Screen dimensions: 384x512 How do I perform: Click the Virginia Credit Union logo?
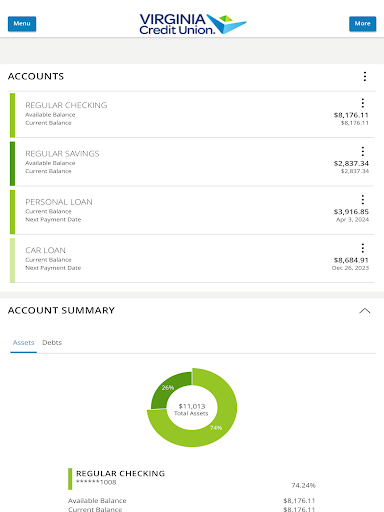(x=193, y=24)
